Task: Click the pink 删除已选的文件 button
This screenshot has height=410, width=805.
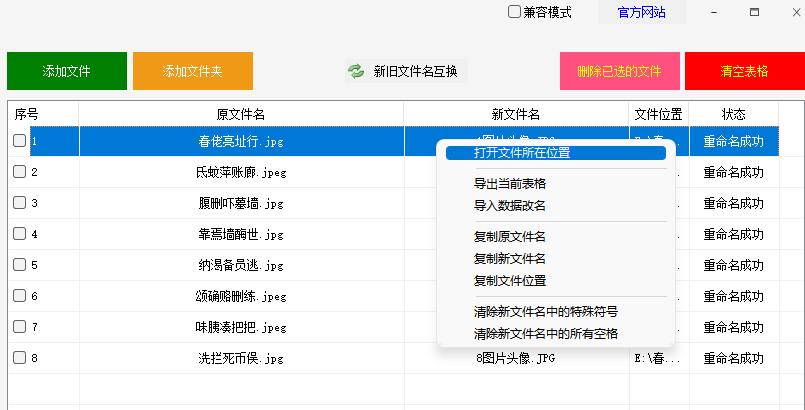Action: click(x=620, y=71)
